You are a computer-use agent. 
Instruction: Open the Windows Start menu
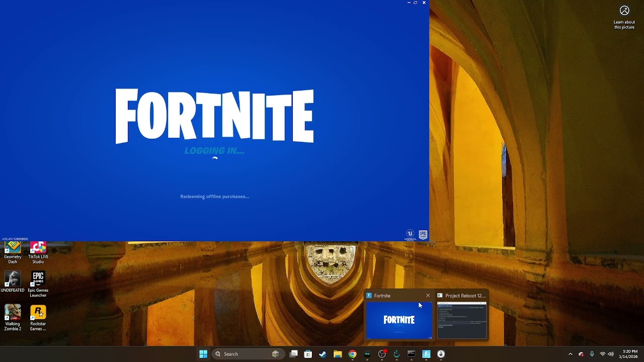coord(203,354)
